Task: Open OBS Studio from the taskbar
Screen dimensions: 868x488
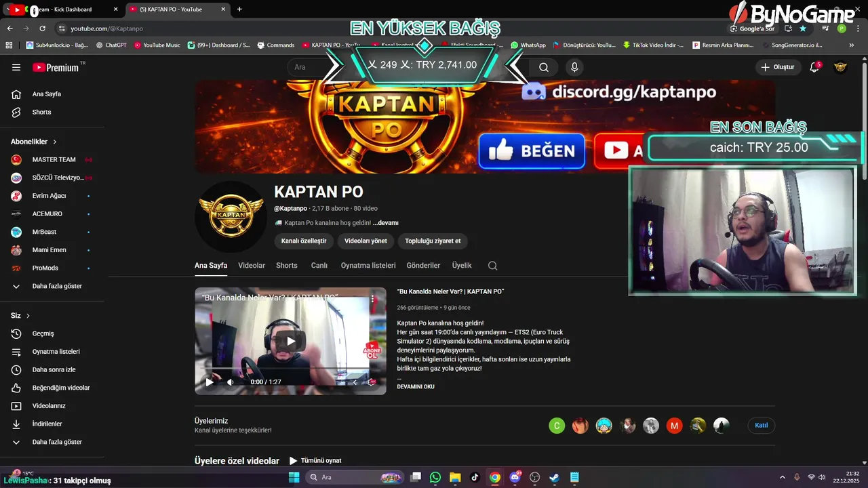Action: point(534,477)
